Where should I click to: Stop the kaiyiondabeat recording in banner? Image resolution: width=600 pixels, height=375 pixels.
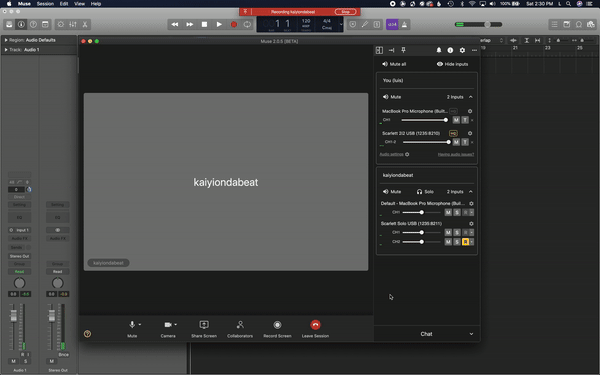[x=345, y=12]
